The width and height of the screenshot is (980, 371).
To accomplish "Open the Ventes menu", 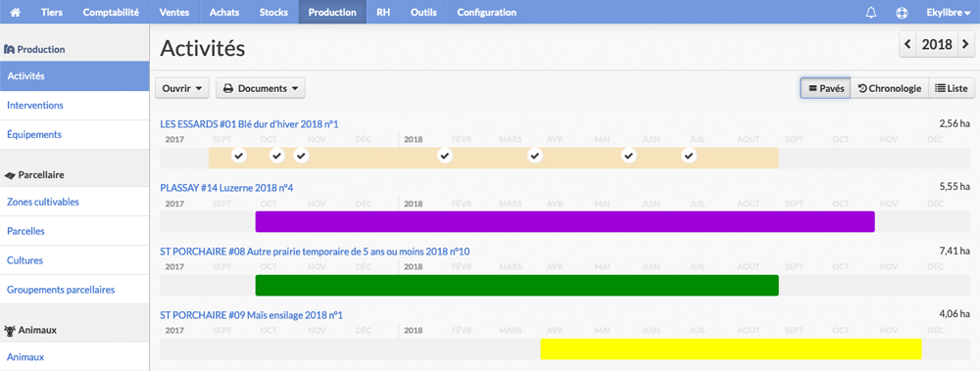I will tap(174, 12).
